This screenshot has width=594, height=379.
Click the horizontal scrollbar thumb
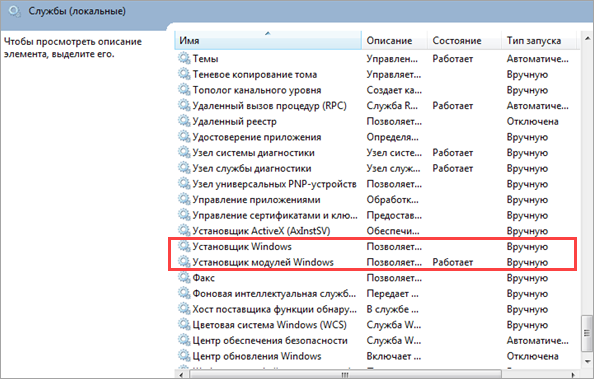click(x=345, y=375)
